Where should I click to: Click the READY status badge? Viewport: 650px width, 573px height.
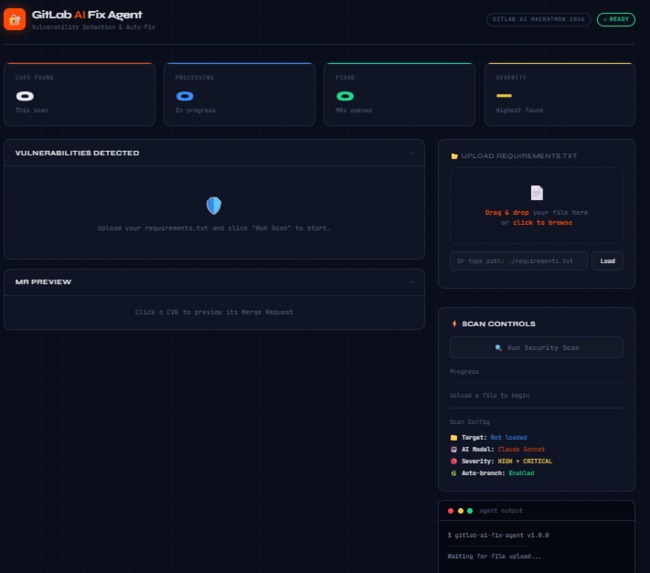(x=616, y=19)
